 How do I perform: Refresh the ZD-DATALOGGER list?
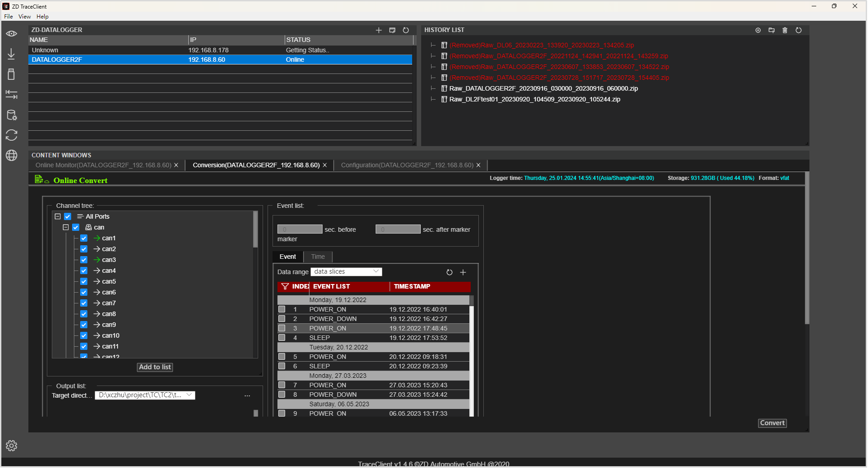coord(406,30)
